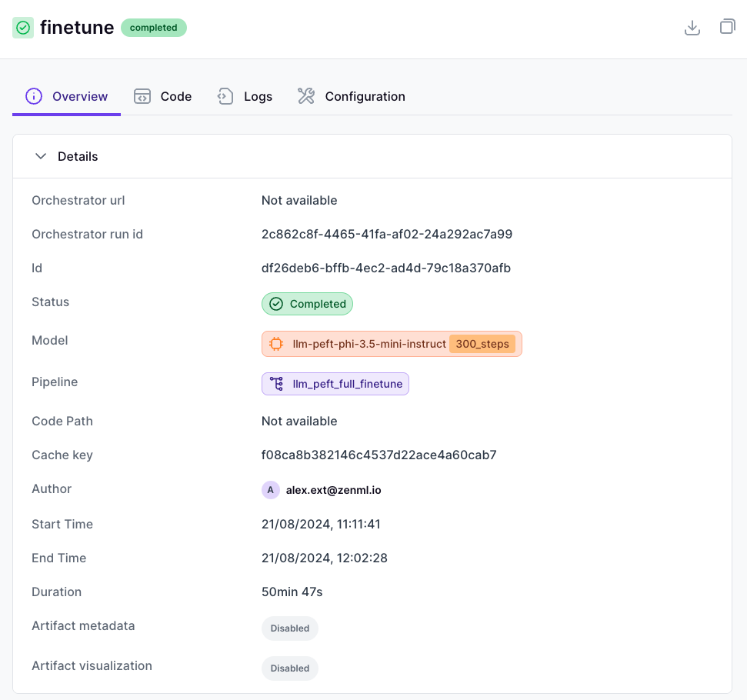The image size is (747, 700).
Task: Click the Artifact metadata Disabled toggle badge
Action: [290, 628]
